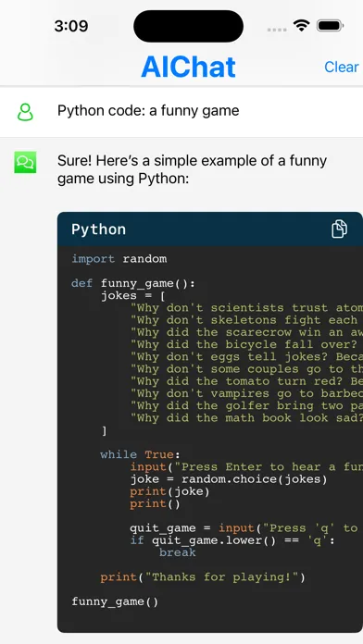Click the "while True:" line

140,454
